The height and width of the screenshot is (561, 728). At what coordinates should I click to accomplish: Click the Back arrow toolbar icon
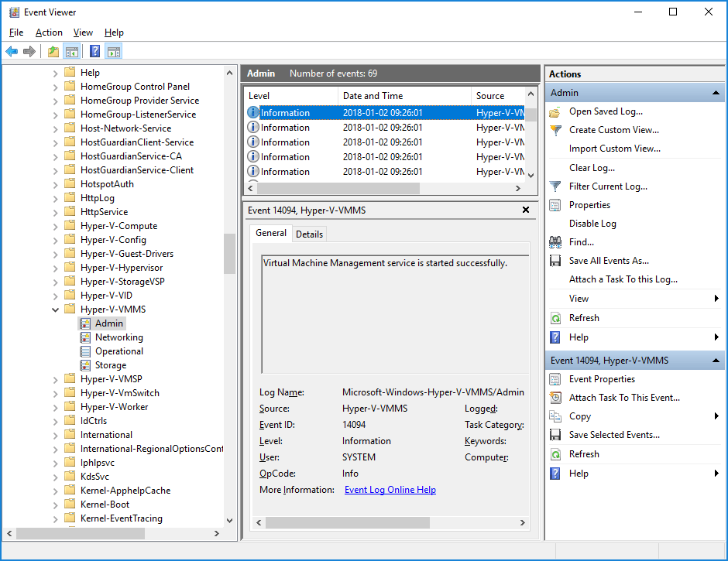coord(12,52)
